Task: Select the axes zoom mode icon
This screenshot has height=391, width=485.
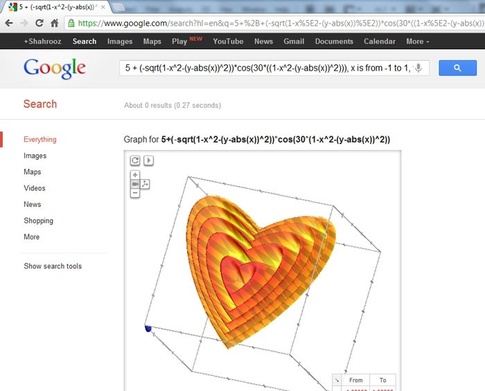Action: click(x=145, y=184)
